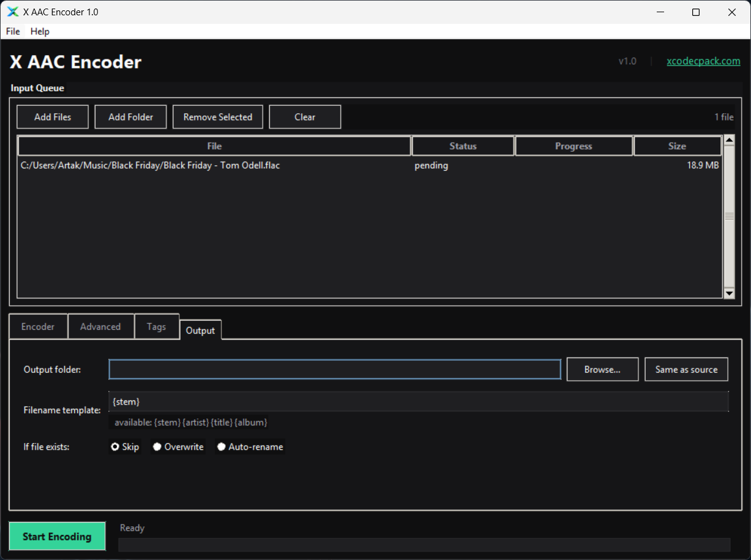The width and height of the screenshot is (751, 560).
Task: Click Remove Selected button
Action: 218,117
